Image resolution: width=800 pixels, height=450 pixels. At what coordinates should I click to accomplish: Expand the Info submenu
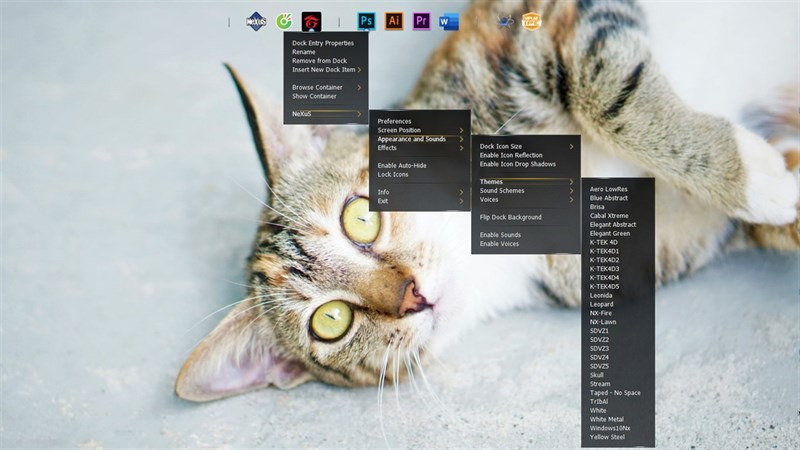coord(419,192)
